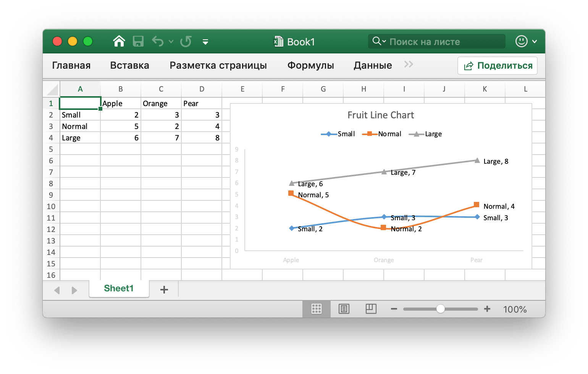Image resolution: width=588 pixels, height=374 pixels.
Task: Switch to Page Layout view
Action: click(x=344, y=309)
